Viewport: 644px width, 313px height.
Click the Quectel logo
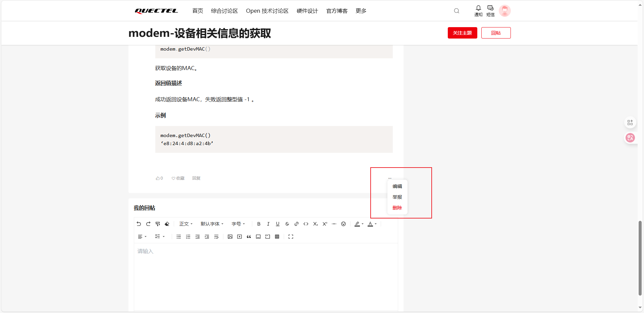(156, 11)
